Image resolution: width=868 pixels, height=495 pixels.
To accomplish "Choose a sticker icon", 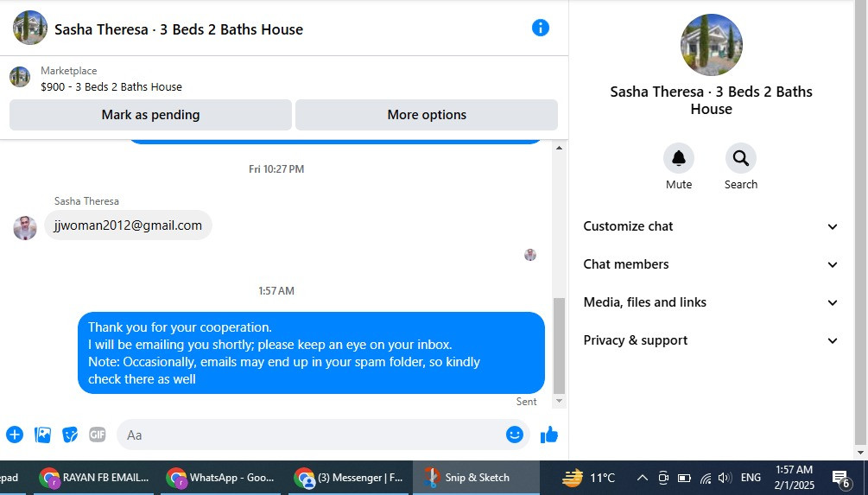I will [x=70, y=435].
